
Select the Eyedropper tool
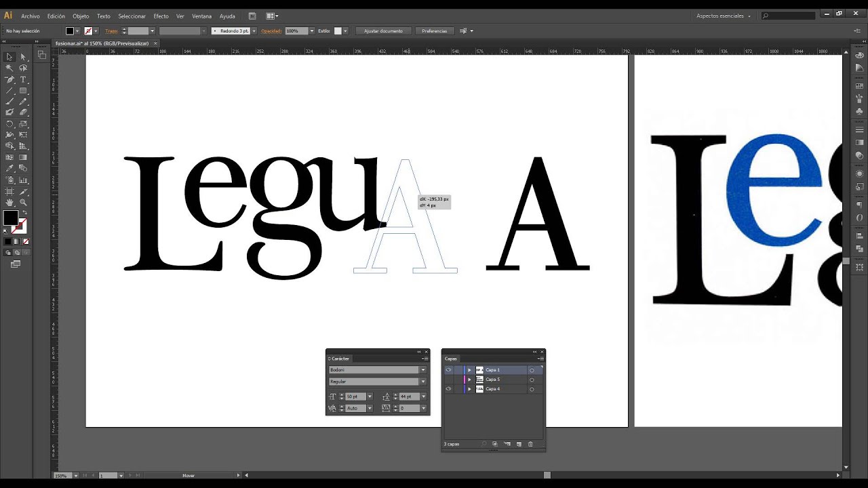click(9, 169)
